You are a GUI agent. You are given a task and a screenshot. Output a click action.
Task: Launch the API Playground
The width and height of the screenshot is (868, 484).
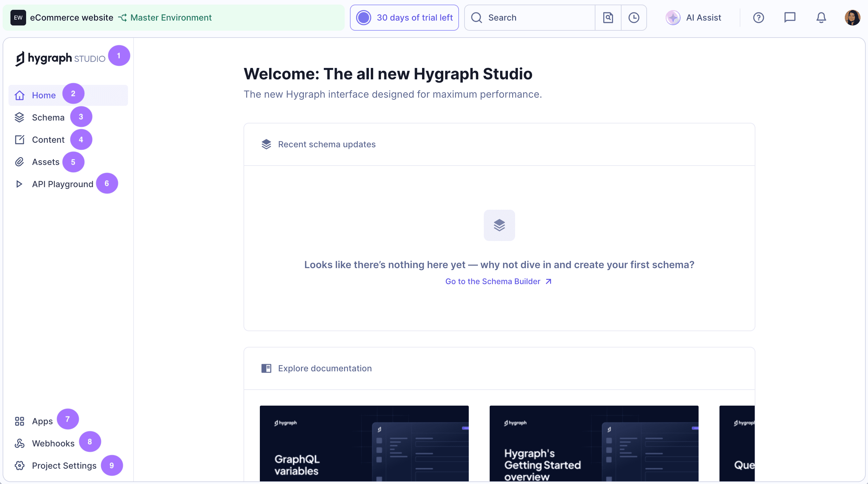click(x=63, y=184)
